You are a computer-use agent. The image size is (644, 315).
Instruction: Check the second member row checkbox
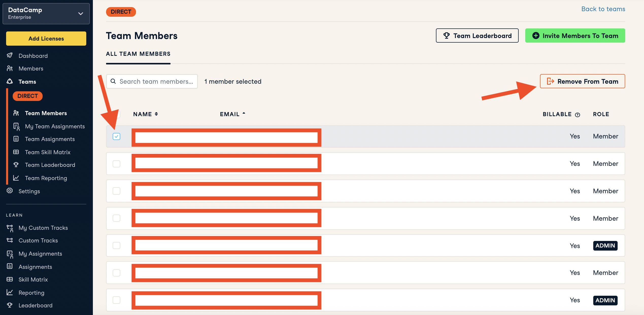pyautogui.click(x=116, y=164)
